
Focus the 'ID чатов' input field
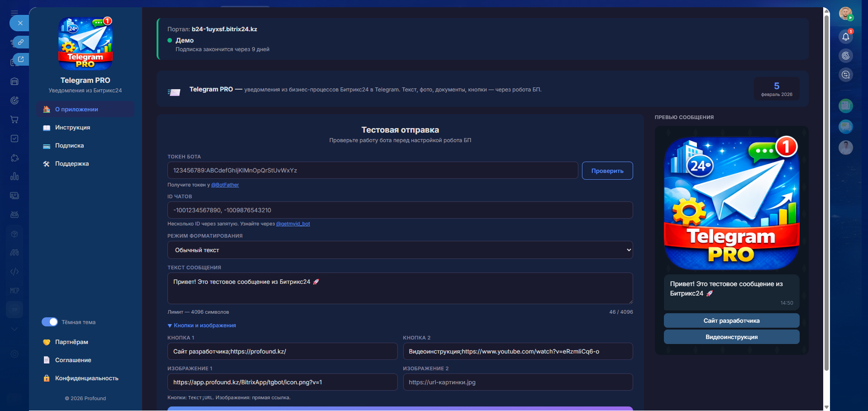click(400, 210)
